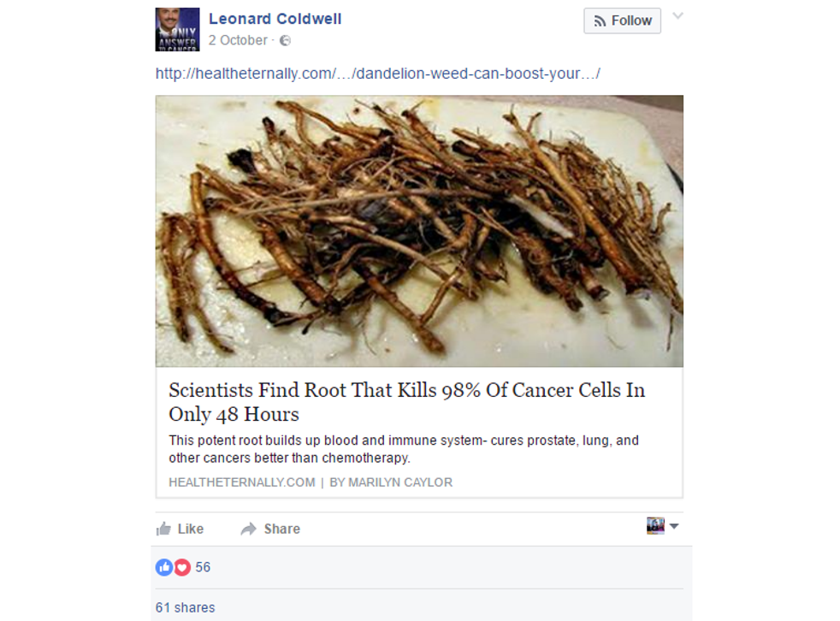This screenshot has width=840, height=621.
Task: Click the thumbs-up Like icon
Action: (163, 529)
